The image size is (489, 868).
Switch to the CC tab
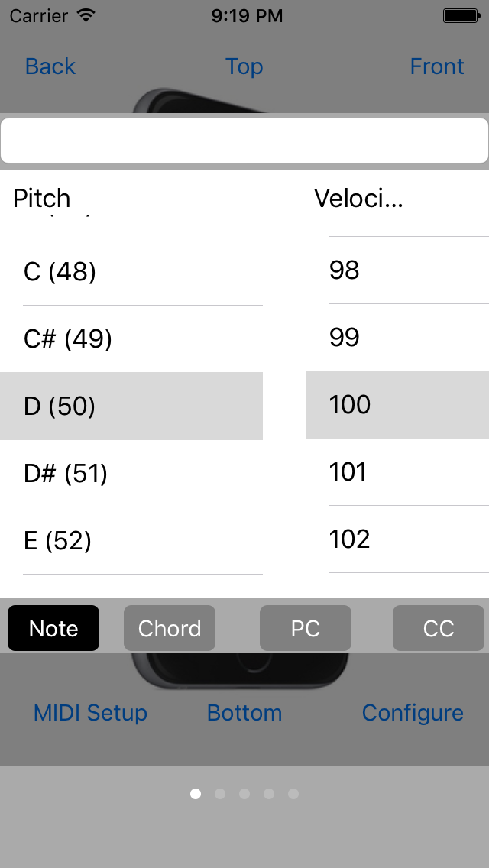(x=439, y=628)
